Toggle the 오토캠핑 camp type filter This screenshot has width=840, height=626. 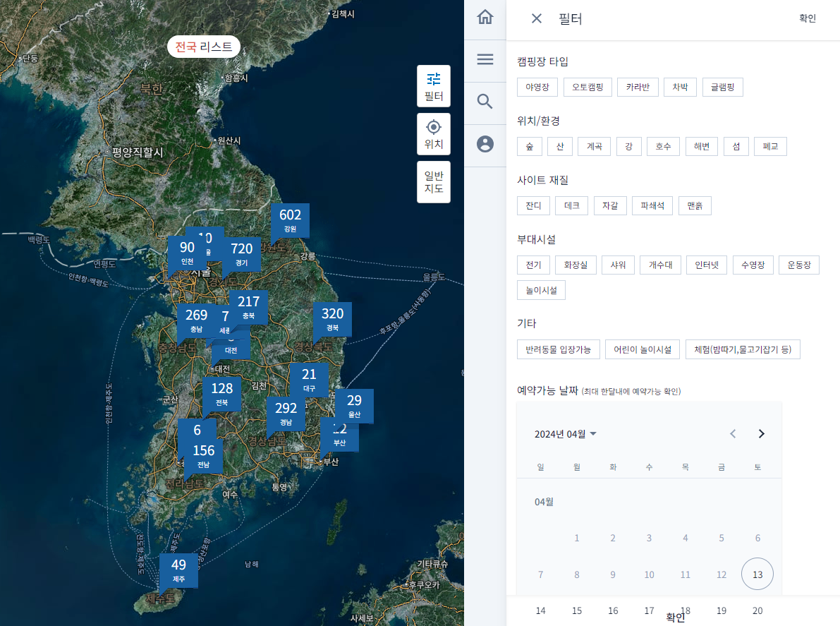point(588,88)
